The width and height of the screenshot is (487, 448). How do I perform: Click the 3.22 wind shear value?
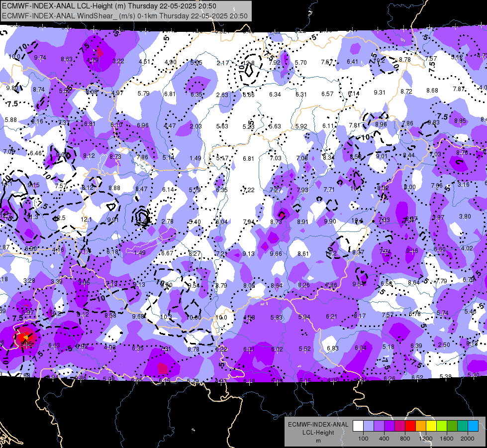tap(118, 61)
